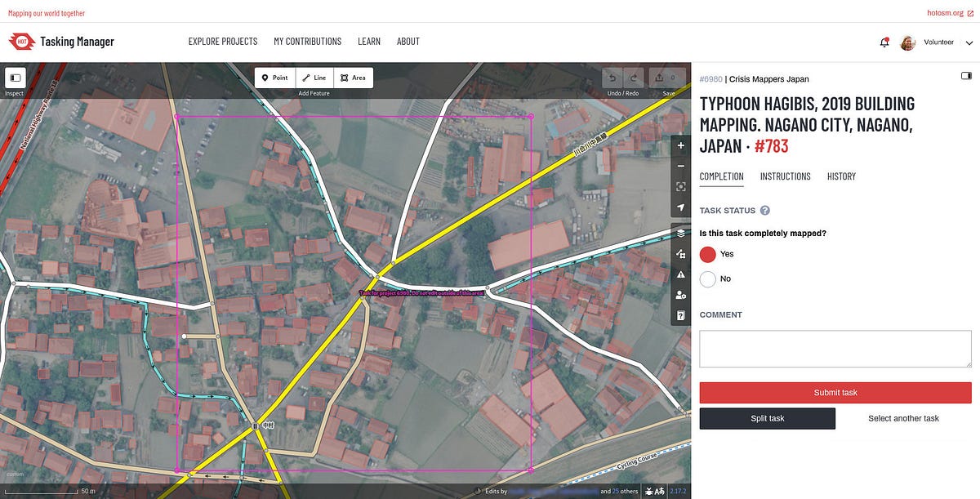The height and width of the screenshot is (499, 980).
Task: Select Yes for task completely mapped
Action: pos(708,254)
